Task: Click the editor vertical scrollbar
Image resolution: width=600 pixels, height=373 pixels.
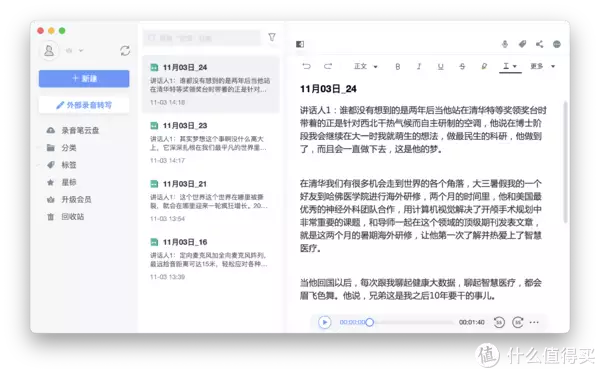Action: (x=565, y=161)
